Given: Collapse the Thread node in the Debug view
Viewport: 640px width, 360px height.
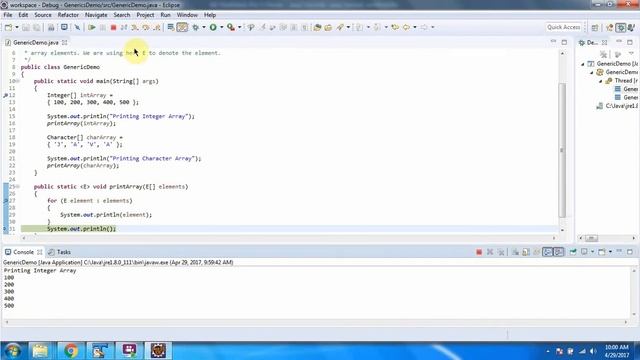Looking at the screenshot, I should [x=600, y=81].
